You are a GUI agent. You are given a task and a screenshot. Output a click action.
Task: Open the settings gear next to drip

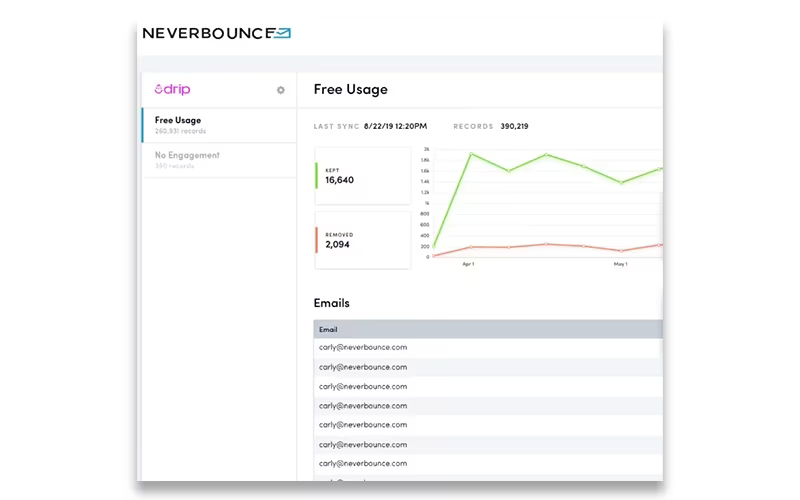[281, 90]
